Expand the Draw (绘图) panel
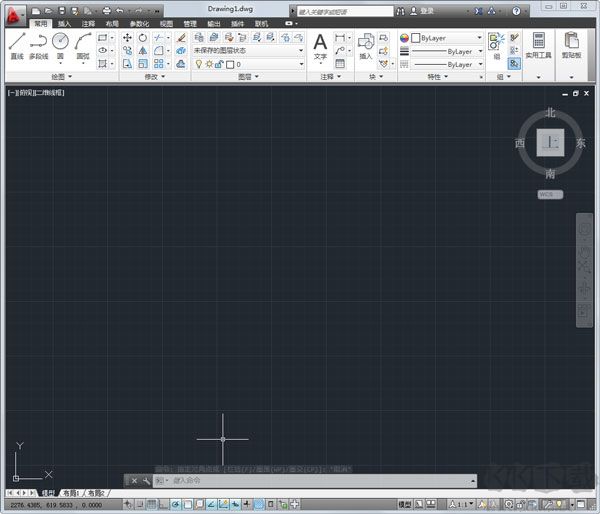The image size is (600, 514). click(62, 77)
